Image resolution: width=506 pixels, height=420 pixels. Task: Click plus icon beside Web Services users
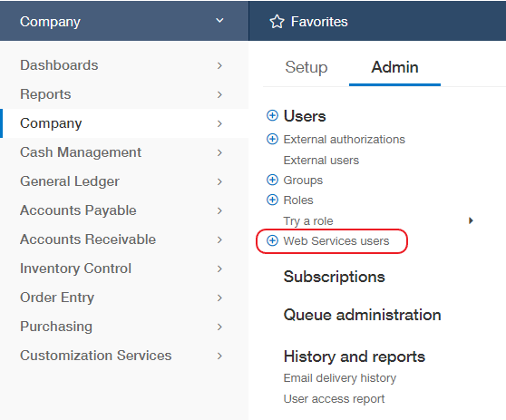272,240
